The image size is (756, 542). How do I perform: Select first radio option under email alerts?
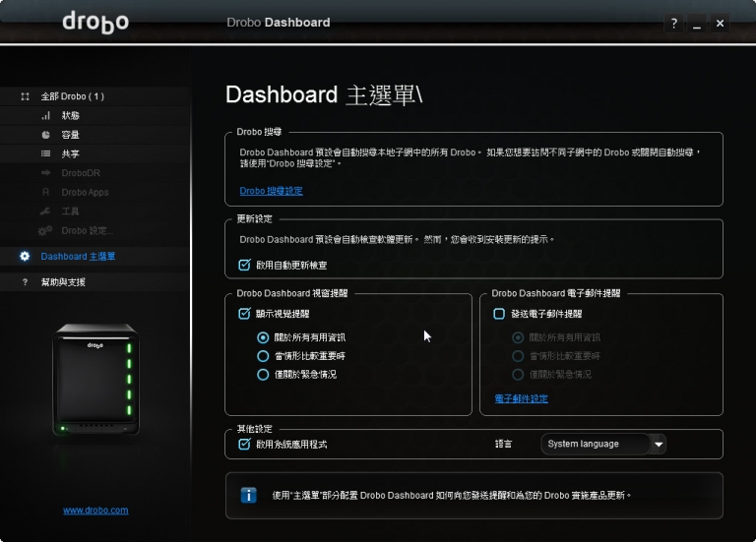point(518,337)
